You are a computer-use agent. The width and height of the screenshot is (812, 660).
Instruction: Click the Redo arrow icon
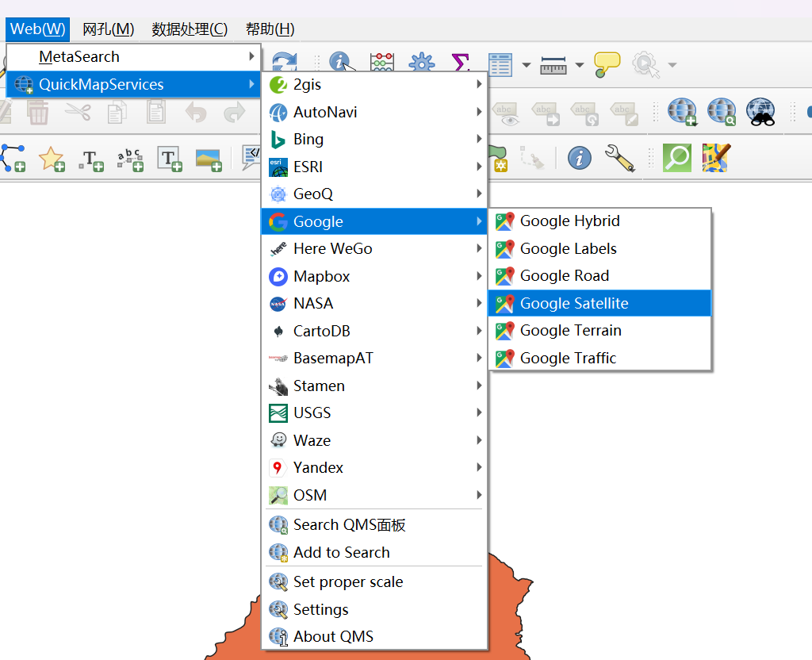click(x=234, y=112)
